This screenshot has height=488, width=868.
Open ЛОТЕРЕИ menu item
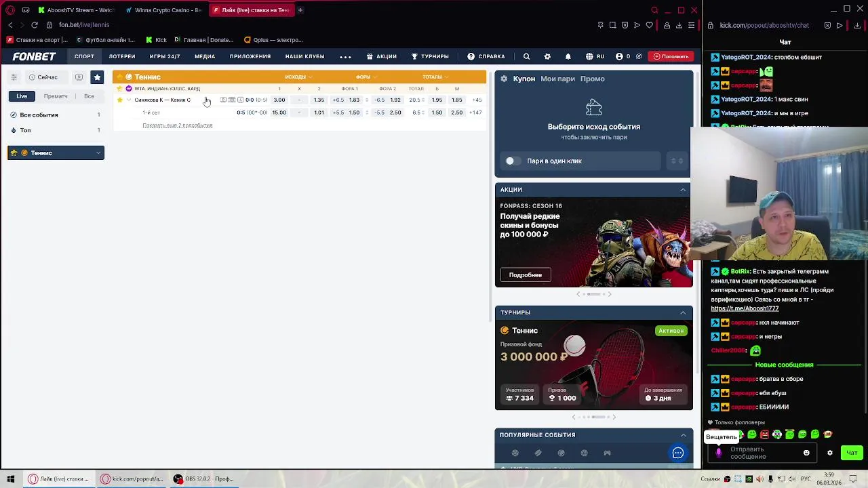pyautogui.click(x=122, y=56)
